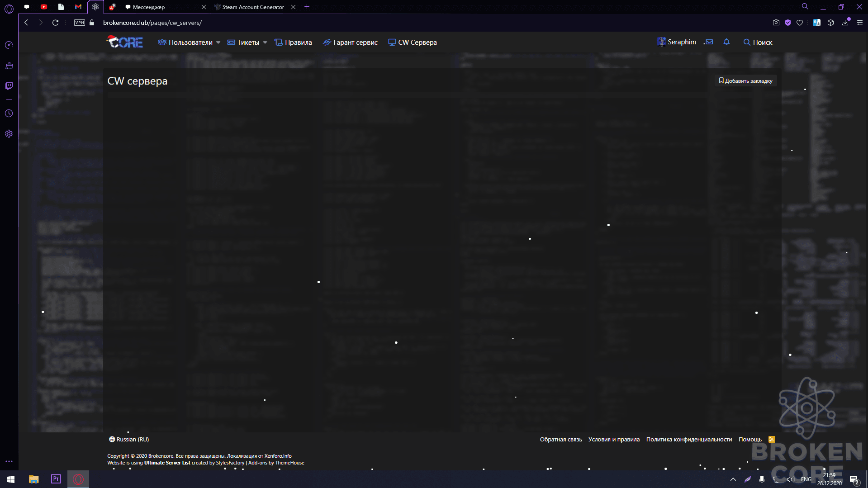Open forum alerts bell icon
This screenshot has width=868, height=488.
726,42
